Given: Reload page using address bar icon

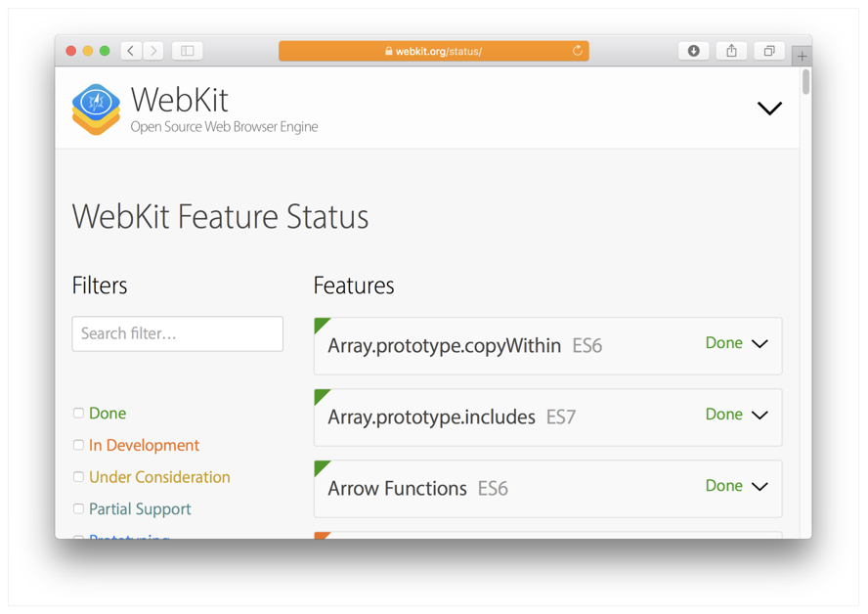Looking at the screenshot, I should point(578,51).
